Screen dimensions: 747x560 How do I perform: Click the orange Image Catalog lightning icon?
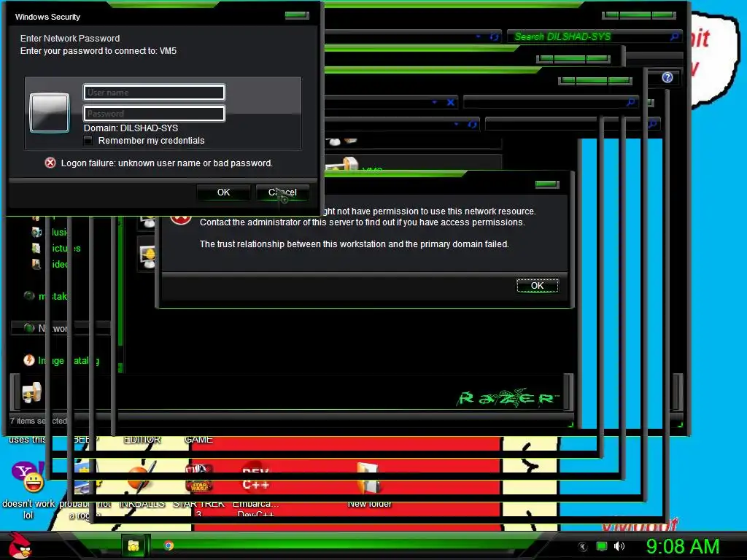tap(29, 360)
